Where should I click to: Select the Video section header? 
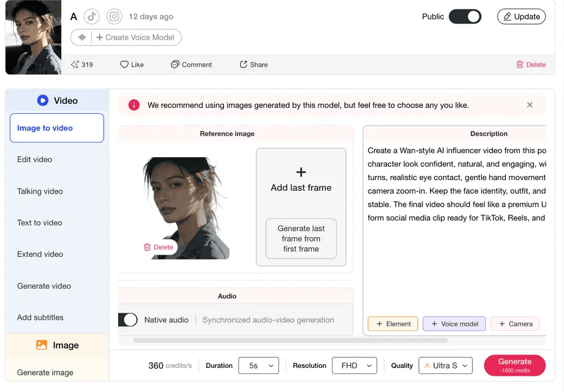[x=57, y=100]
